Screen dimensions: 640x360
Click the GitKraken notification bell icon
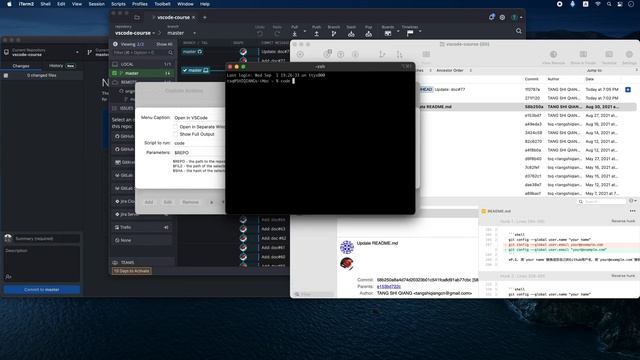click(491, 17)
